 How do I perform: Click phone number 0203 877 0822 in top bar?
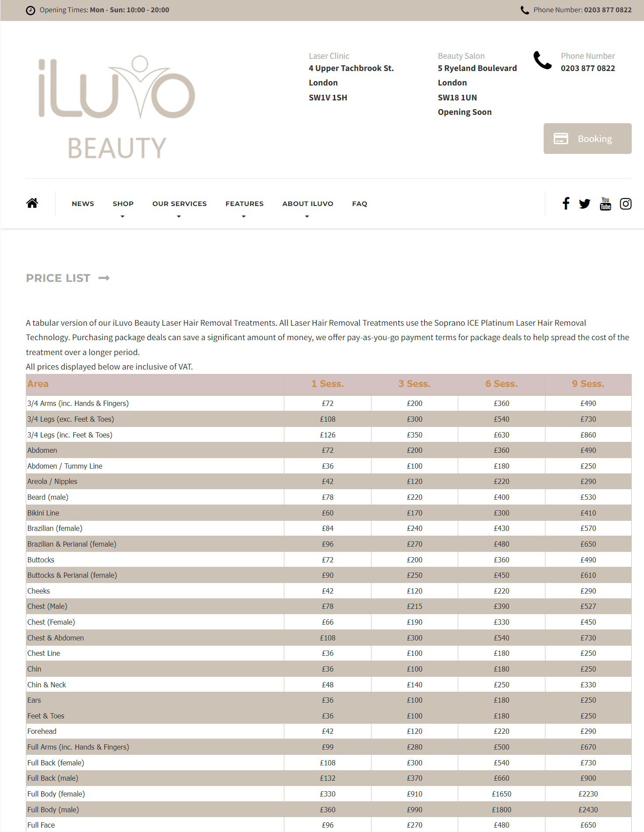click(608, 10)
